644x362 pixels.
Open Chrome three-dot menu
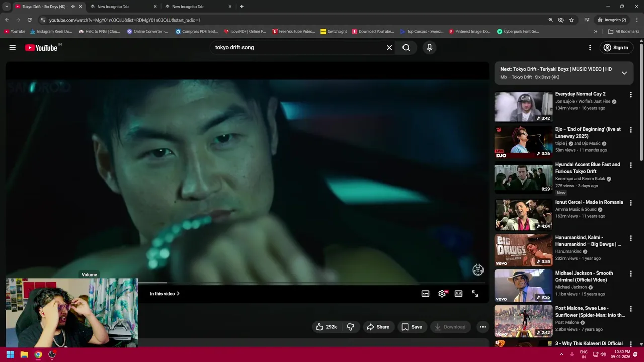click(x=637, y=20)
